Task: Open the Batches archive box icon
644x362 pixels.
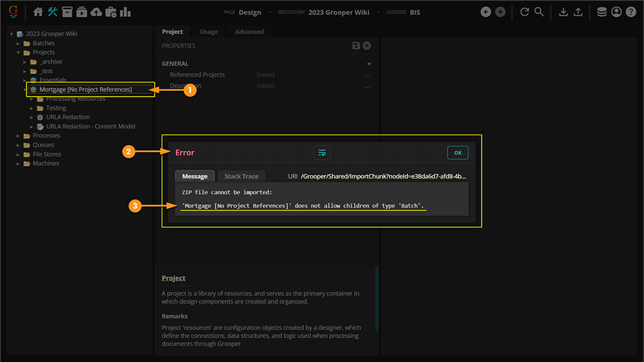Action: point(67,12)
